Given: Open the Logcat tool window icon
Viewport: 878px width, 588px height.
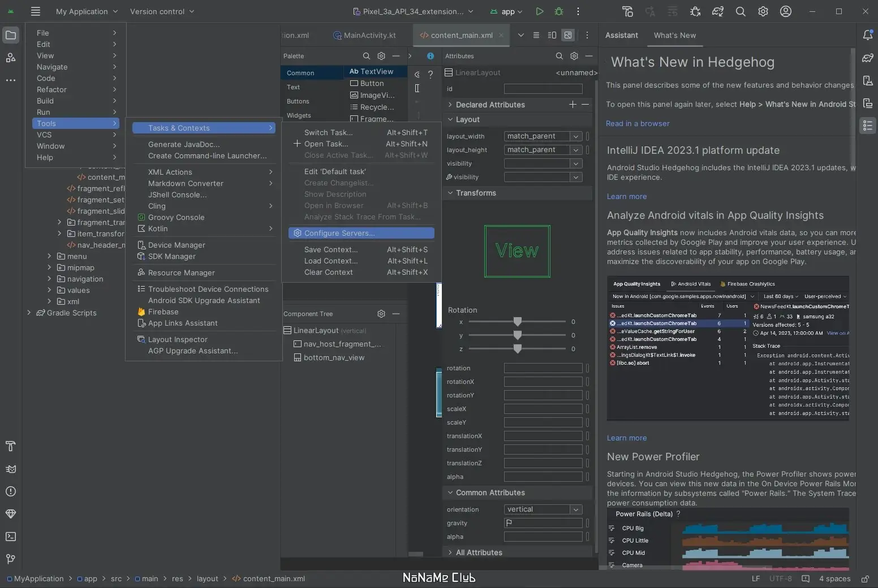Looking at the screenshot, I should [x=11, y=469].
